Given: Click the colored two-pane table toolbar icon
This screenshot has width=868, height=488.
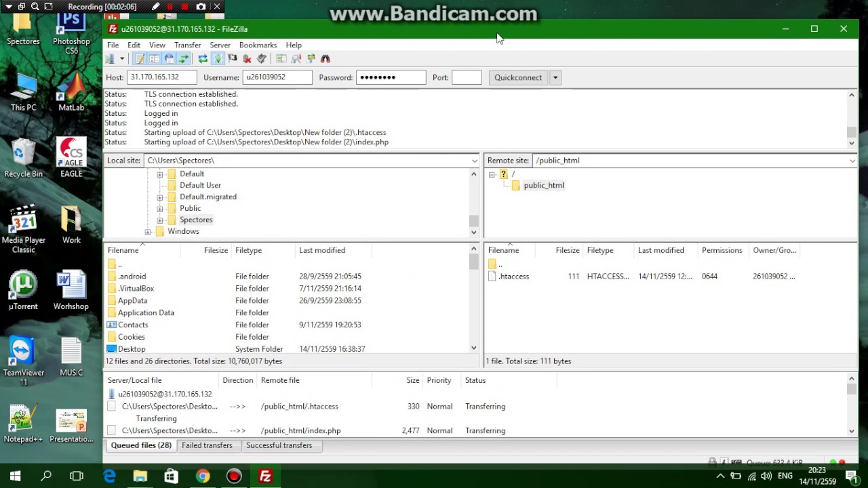Looking at the screenshot, I should [x=281, y=59].
